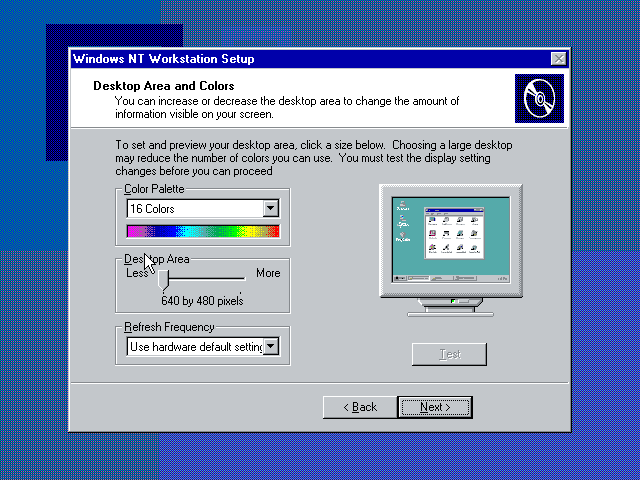Click the setup CD icon in header
This screenshot has height=480, width=640.
pyautogui.click(x=539, y=98)
